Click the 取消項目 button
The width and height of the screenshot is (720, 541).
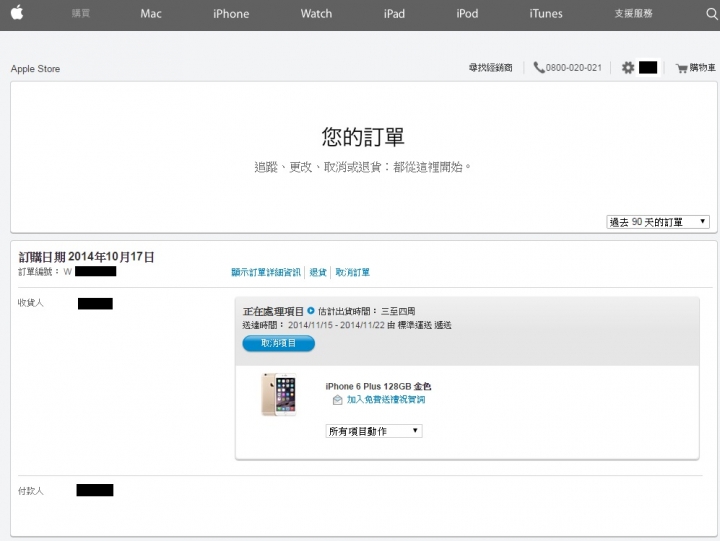279,343
